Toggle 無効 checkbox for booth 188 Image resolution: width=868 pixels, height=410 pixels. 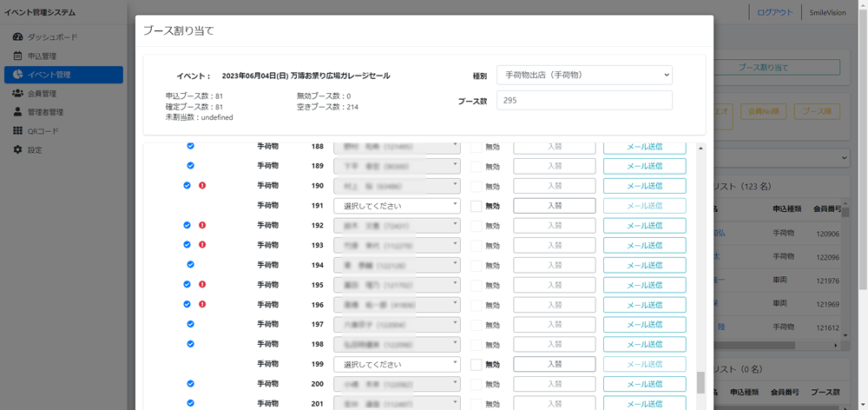point(476,147)
